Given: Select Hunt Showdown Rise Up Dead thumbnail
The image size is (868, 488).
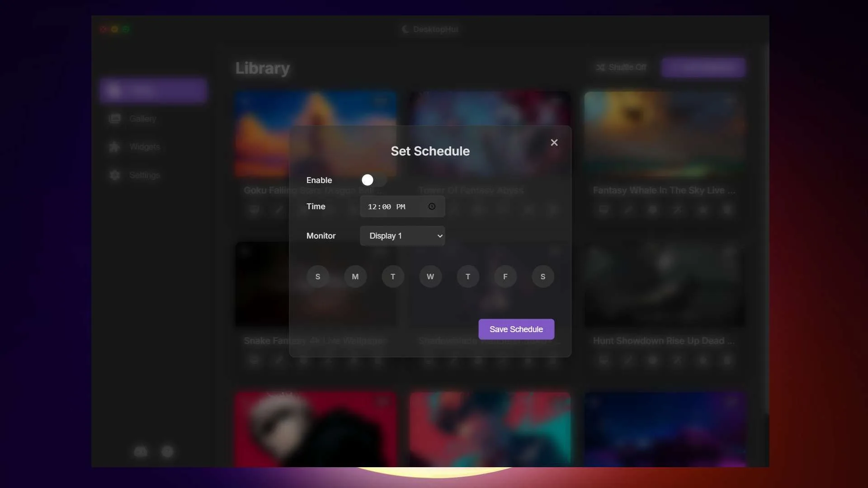Looking at the screenshot, I should pos(665,284).
